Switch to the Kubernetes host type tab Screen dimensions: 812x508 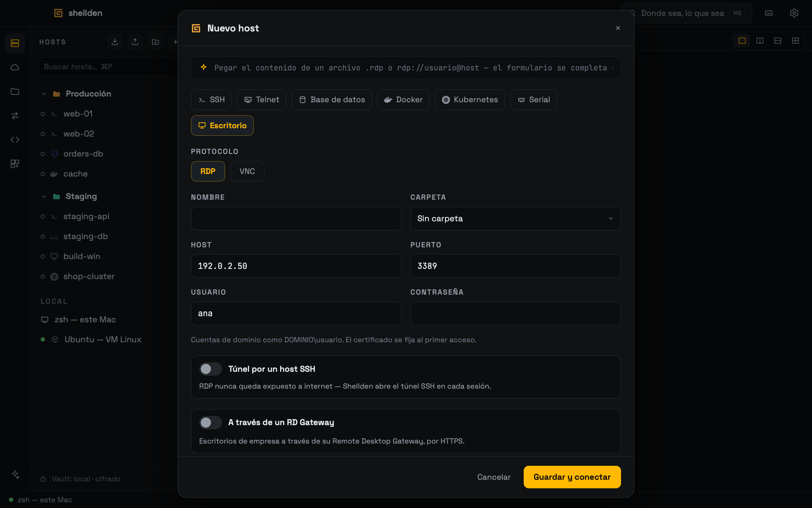tap(470, 100)
